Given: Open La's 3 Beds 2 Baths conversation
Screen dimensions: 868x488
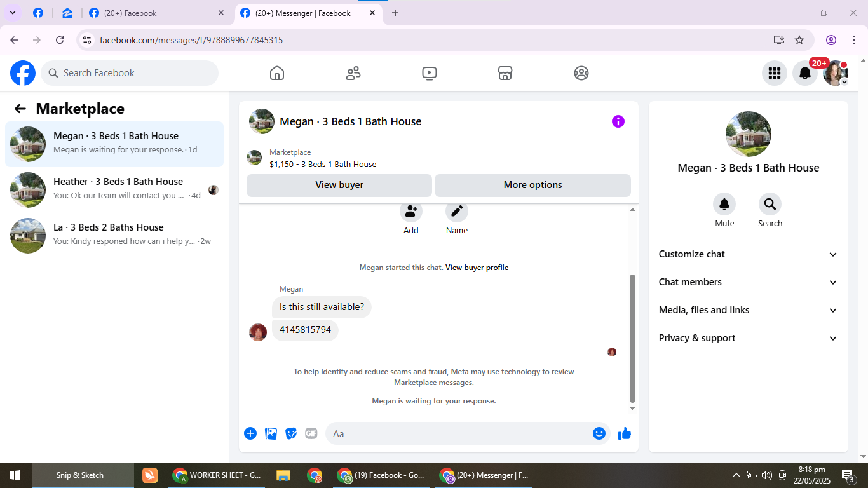Looking at the screenshot, I should click(114, 236).
